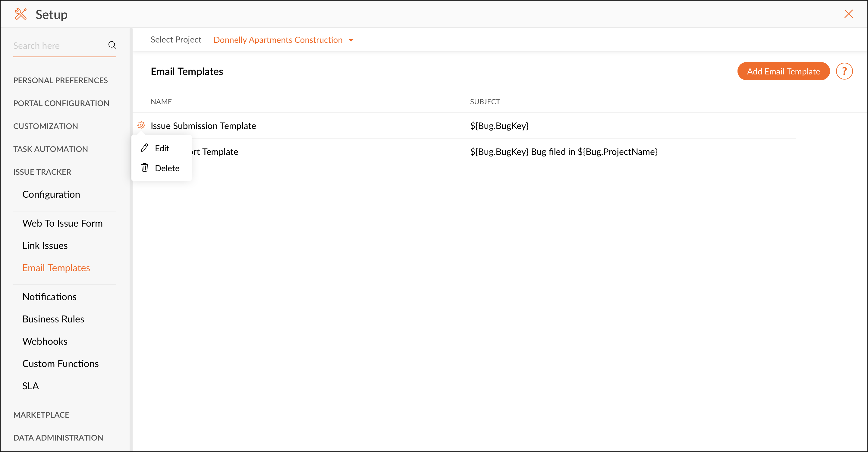The height and width of the screenshot is (452, 868).
Task: Open the Issue Submission Template entry
Action: pyautogui.click(x=203, y=126)
